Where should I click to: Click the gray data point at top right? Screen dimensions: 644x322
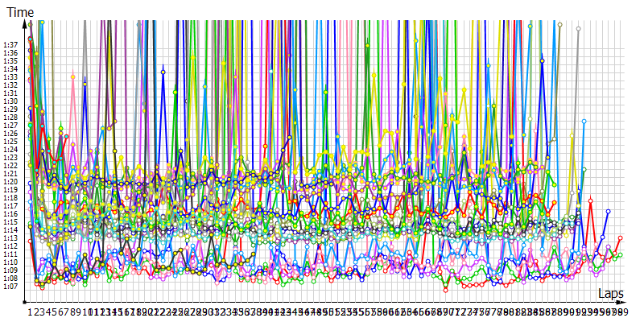578,28
